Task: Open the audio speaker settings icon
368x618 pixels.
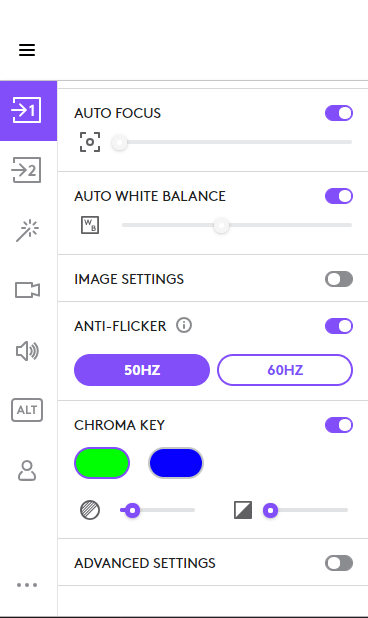Action: (x=27, y=351)
